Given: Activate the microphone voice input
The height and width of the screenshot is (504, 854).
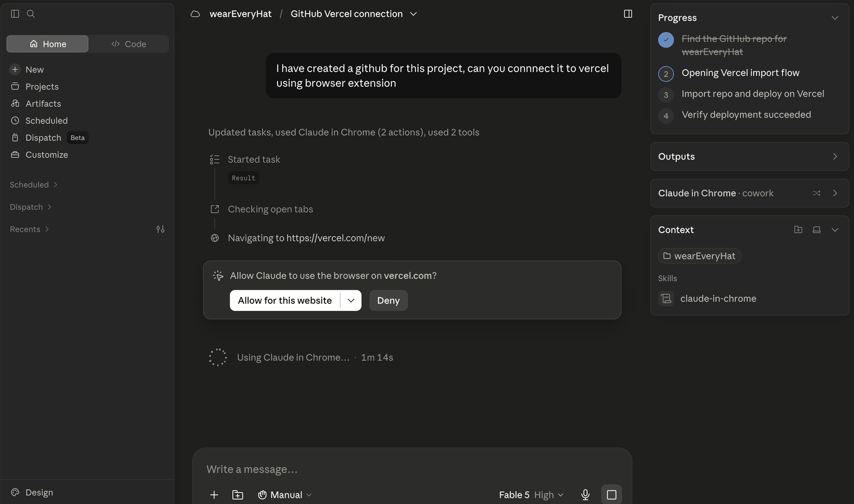Looking at the screenshot, I should point(586,495).
